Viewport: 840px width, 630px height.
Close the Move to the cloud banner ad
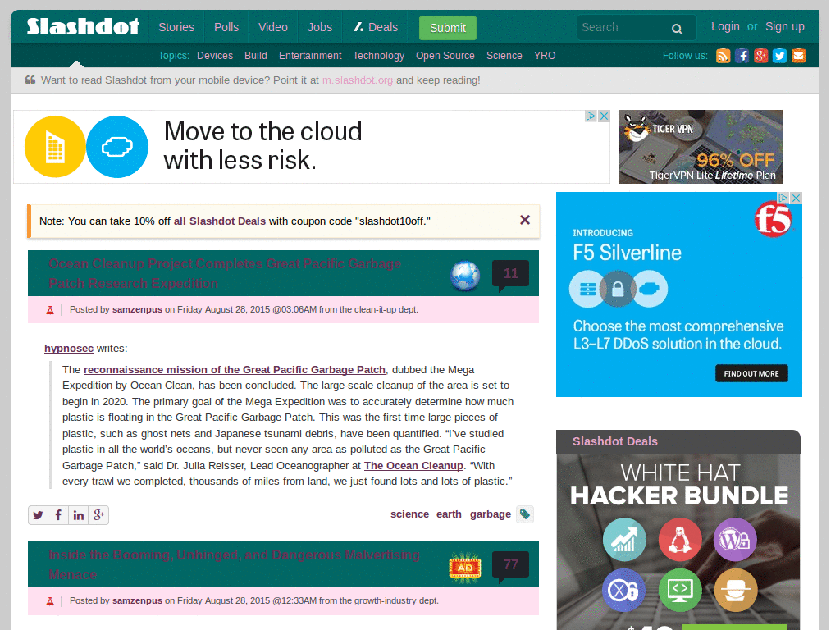pos(604,116)
